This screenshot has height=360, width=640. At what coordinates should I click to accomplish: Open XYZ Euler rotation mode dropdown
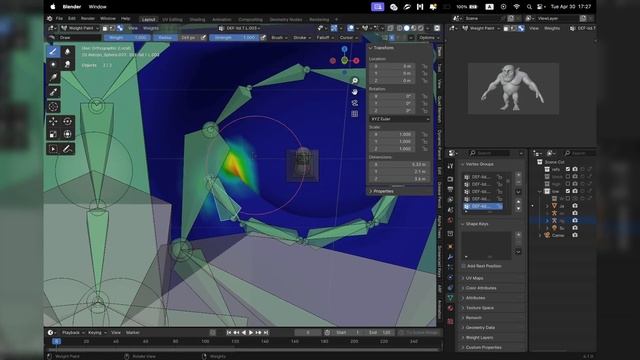click(x=400, y=119)
